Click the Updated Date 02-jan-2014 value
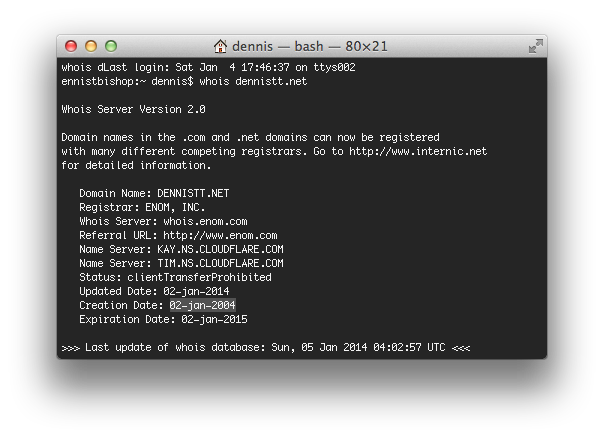This screenshot has height=438, width=604. [x=196, y=291]
